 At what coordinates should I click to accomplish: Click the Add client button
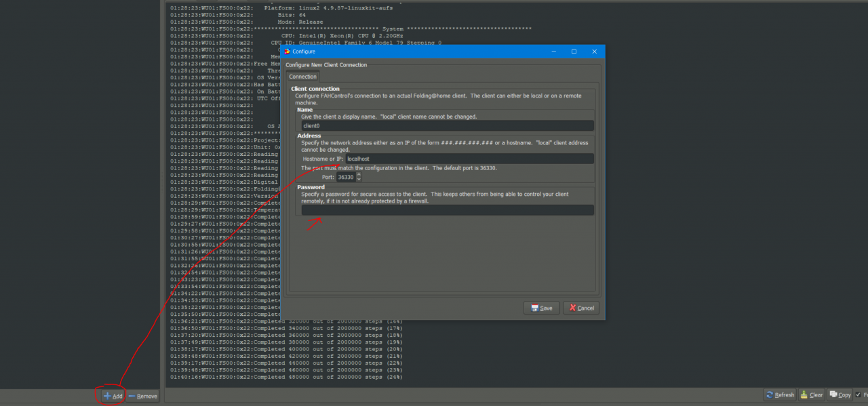(x=113, y=396)
